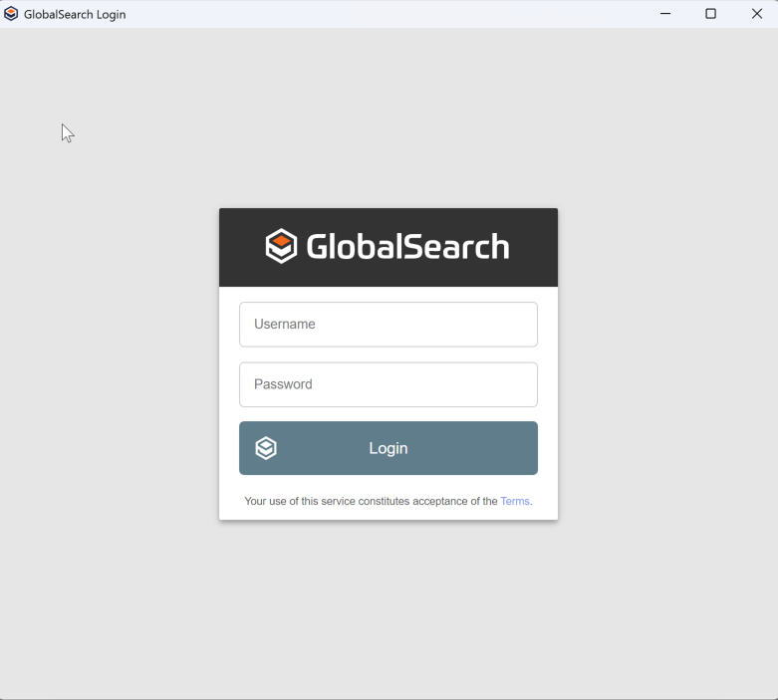Click the gray background above the login card
Screen dimensions: 778x700
pyautogui.click(x=389, y=119)
